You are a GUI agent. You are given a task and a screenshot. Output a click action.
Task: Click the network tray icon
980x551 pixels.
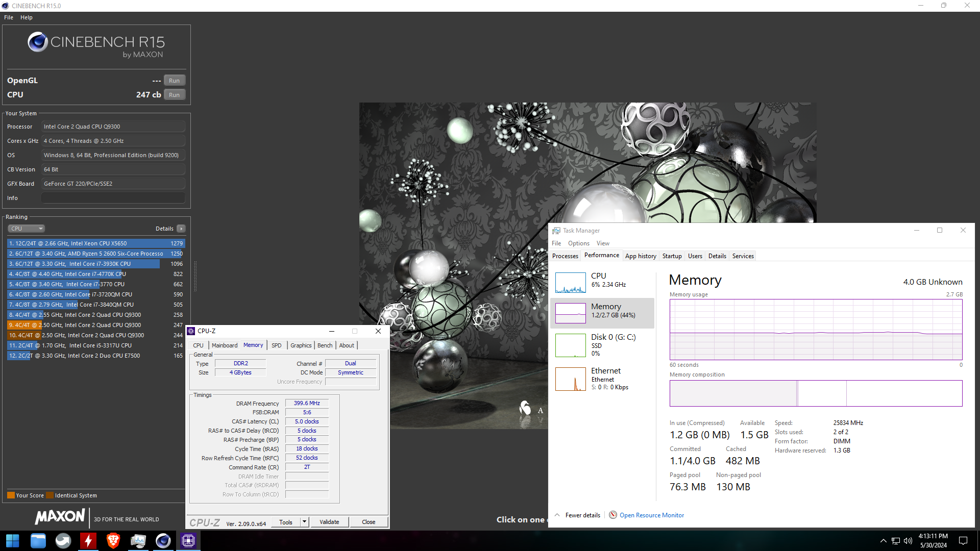(x=896, y=541)
